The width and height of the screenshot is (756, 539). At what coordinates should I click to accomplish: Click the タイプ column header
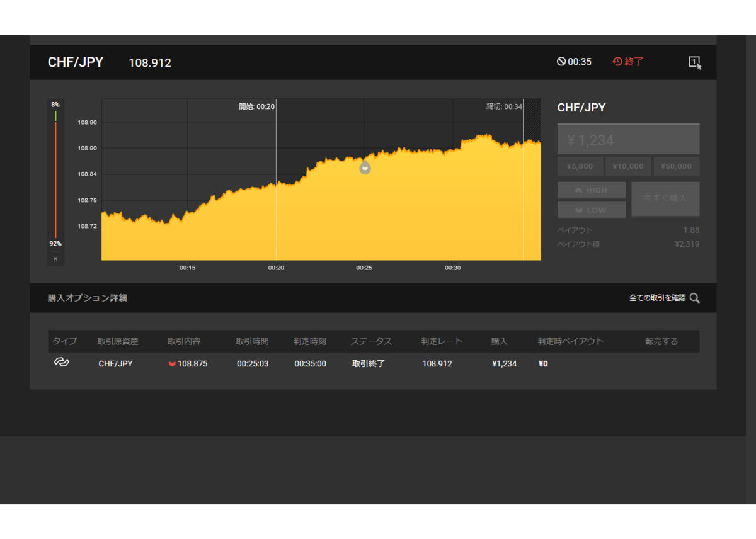[x=65, y=341]
